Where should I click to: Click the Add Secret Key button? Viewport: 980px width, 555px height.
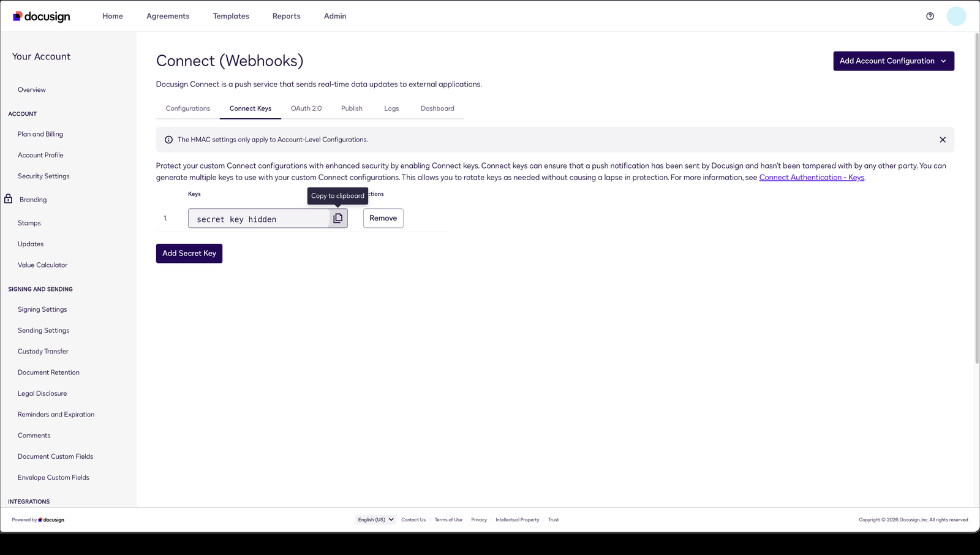tap(189, 254)
